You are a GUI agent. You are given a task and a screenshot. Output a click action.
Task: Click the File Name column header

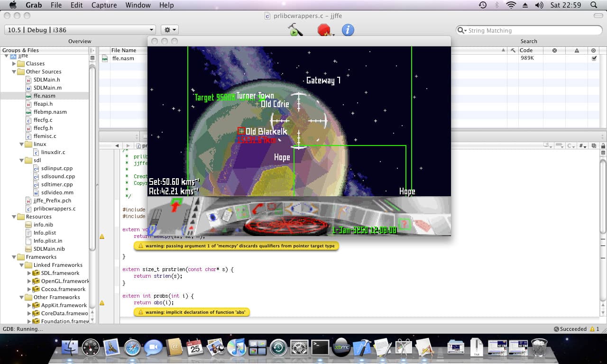click(x=124, y=50)
